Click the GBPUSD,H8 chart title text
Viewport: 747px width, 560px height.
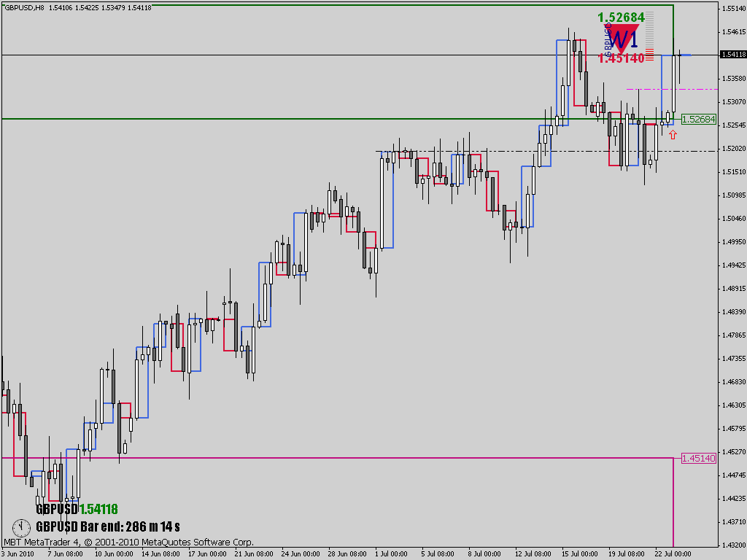pos(24,7)
